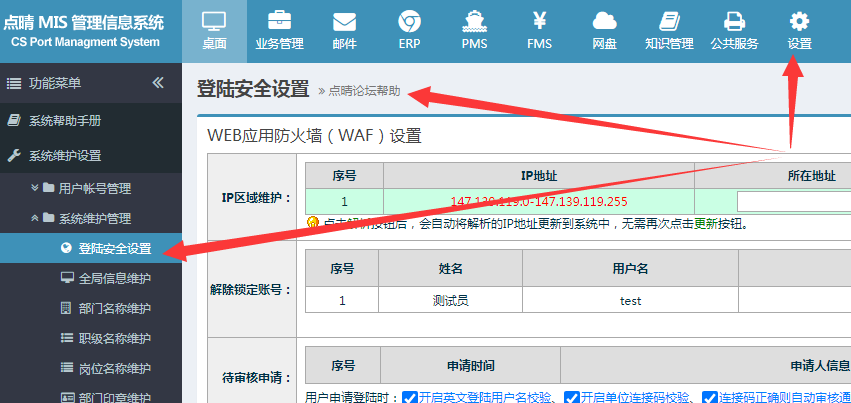The image size is (851, 403).
Task: Click 所在地址 input field in row 1
Action: click(794, 202)
